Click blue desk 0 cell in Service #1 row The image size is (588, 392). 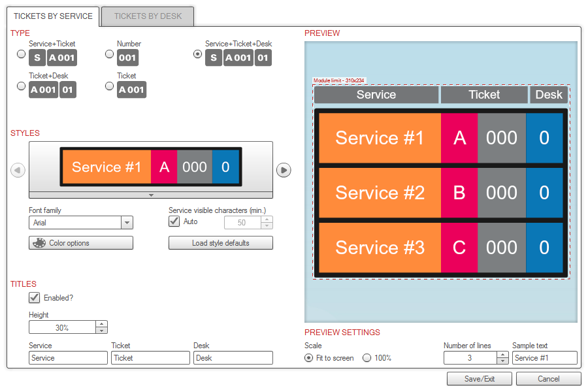[x=544, y=138]
